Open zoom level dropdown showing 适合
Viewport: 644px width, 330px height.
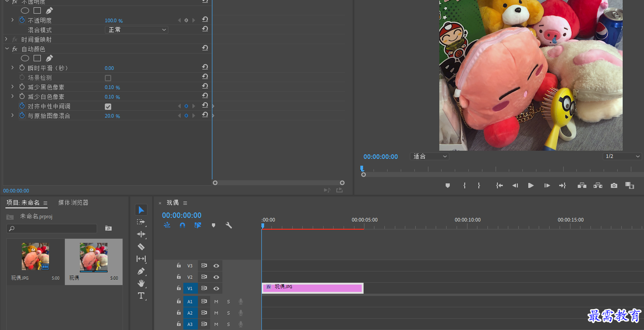[429, 156]
